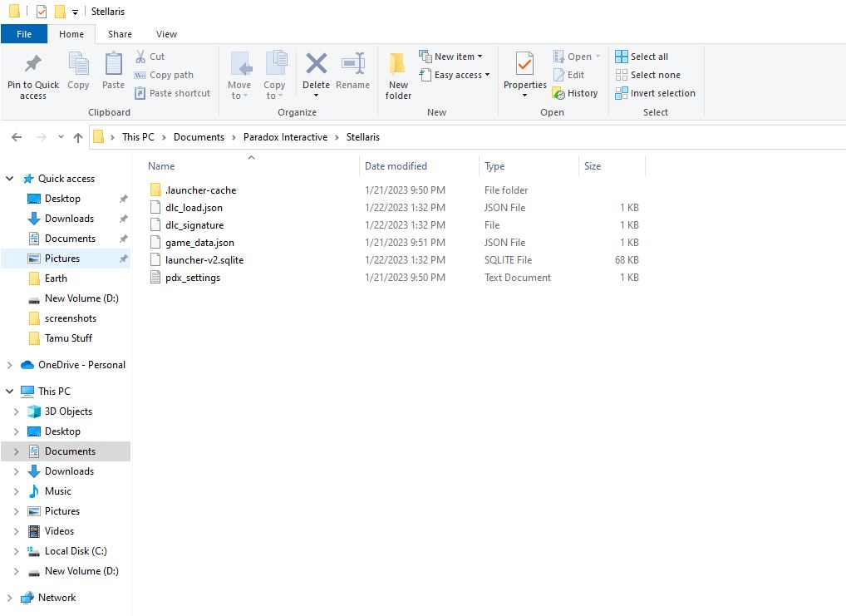This screenshot has height=616, width=846.
Task: Open Videos under This PC
Action: click(x=59, y=531)
